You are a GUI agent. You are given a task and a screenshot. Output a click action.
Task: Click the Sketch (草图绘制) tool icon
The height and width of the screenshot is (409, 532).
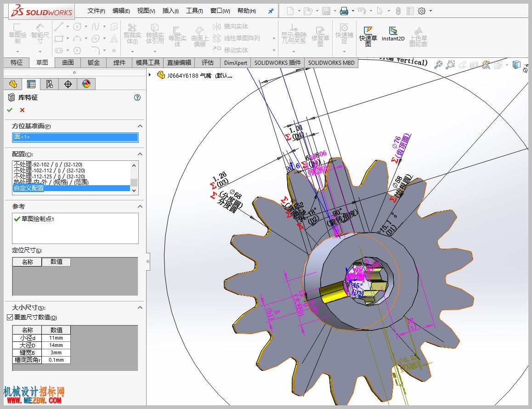17,33
